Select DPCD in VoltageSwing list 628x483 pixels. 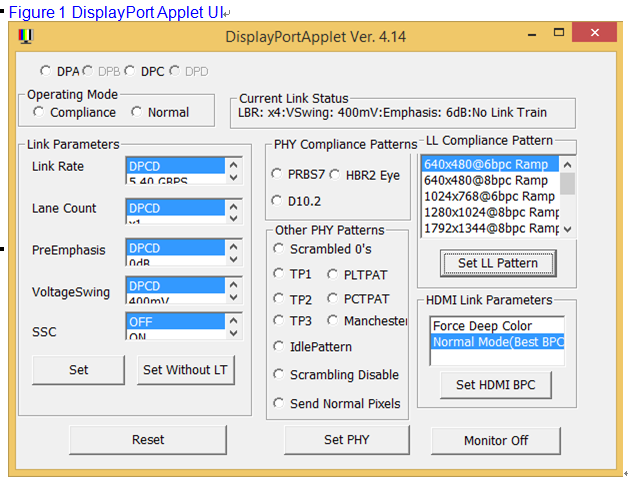click(x=176, y=286)
